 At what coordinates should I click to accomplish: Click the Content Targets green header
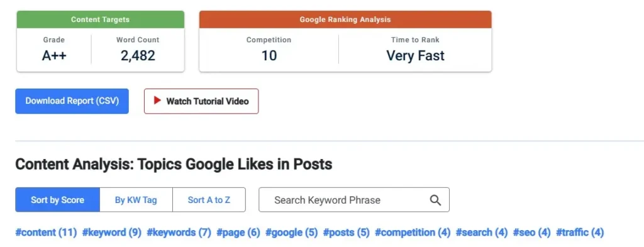click(x=100, y=19)
